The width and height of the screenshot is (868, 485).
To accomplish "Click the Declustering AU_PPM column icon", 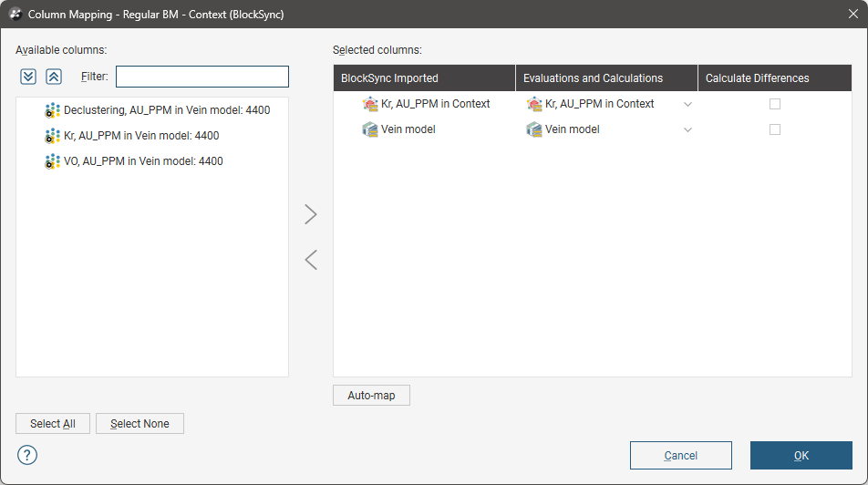I will point(53,110).
